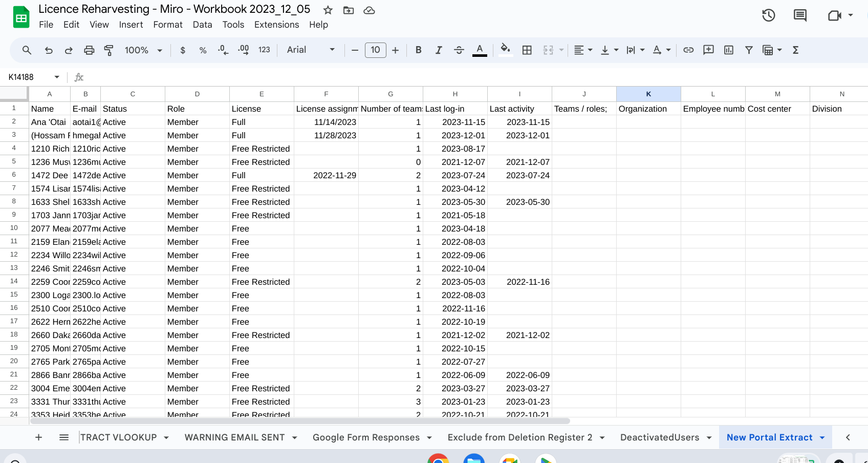Open the Name box dropdown arrow
The width and height of the screenshot is (868, 463).
pyautogui.click(x=57, y=77)
